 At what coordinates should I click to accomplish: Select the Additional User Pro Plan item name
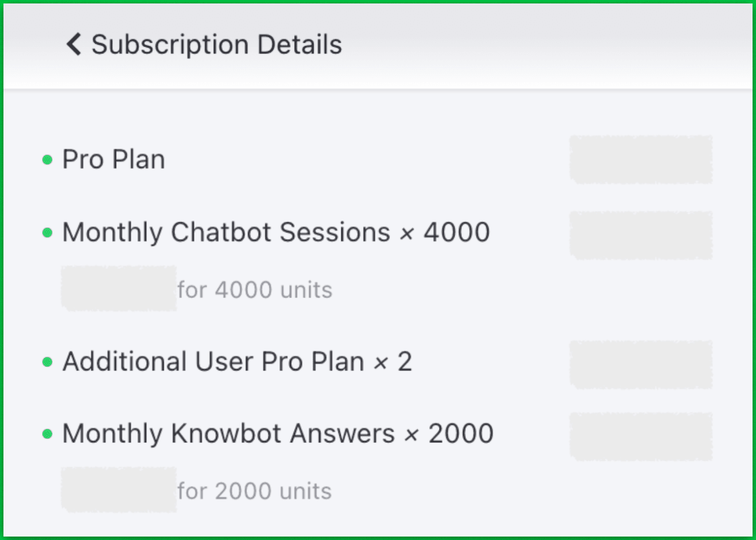tap(213, 362)
